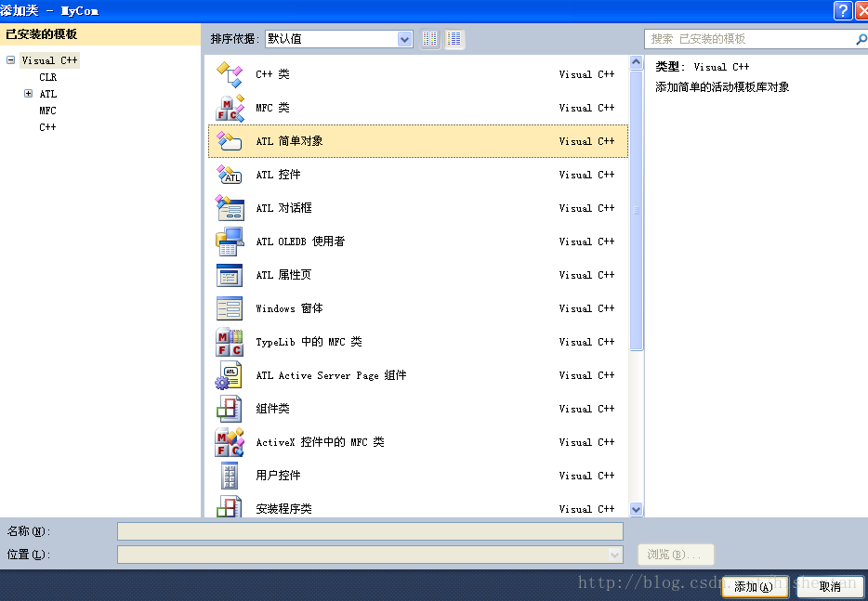Select the ATL 控件 row text
This screenshot has height=601, width=868.
click(278, 175)
